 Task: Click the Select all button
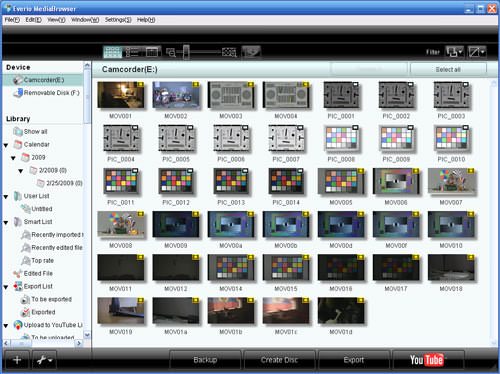pyautogui.click(x=448, y=69)
